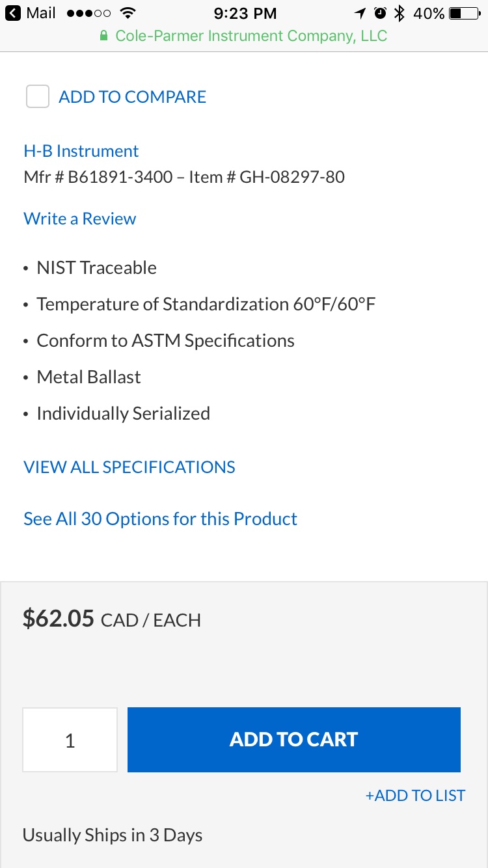This screenshot has height=868, width=488.
Task: Tap the alarm clock status icon
Action: pyautogui.click(x=381, y=13)
